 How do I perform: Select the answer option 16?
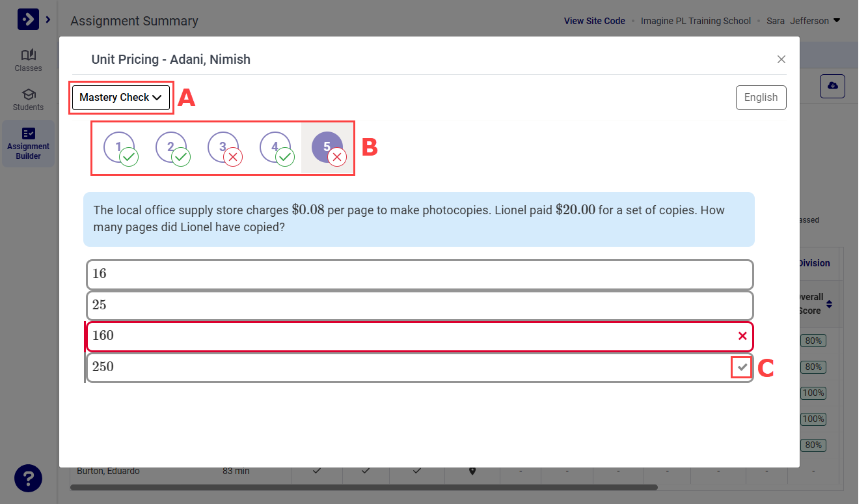[x=420, y=274]
